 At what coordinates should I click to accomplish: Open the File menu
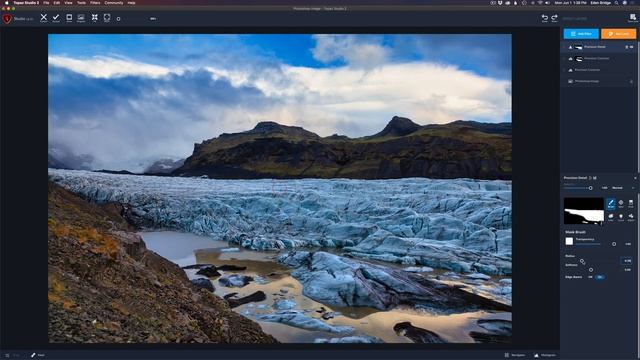click(46, 3)
